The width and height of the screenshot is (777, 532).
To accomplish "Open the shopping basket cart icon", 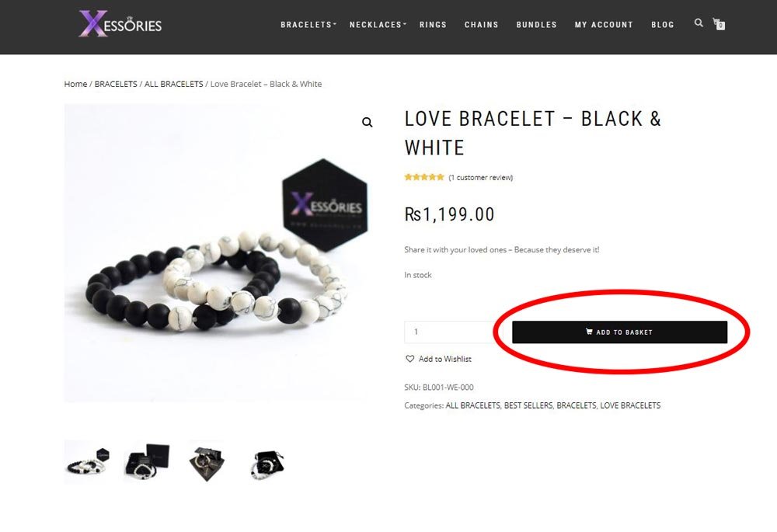I will [719, 24].
